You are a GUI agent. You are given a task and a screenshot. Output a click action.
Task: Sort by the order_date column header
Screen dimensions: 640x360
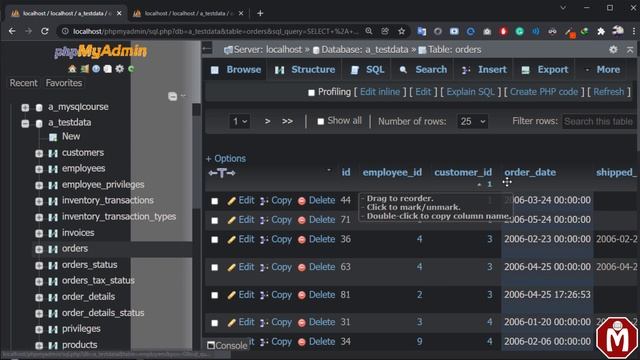point(530,173)
